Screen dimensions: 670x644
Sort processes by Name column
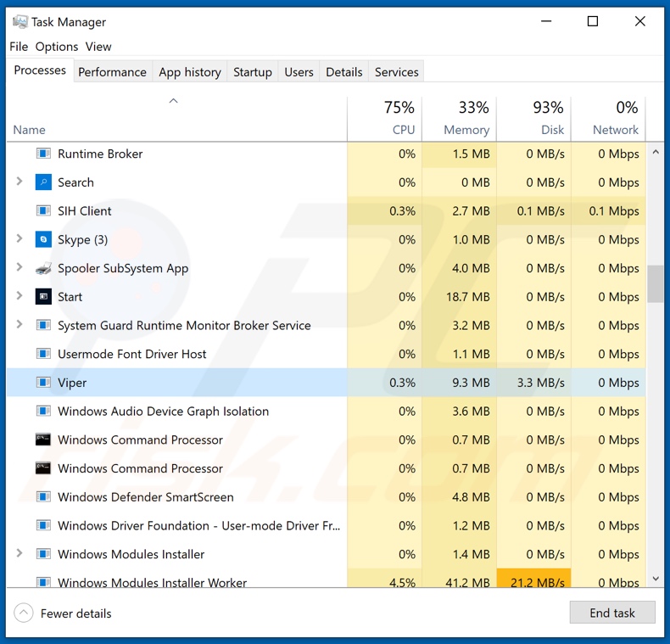pyautogui.click(x=176, y=120)
